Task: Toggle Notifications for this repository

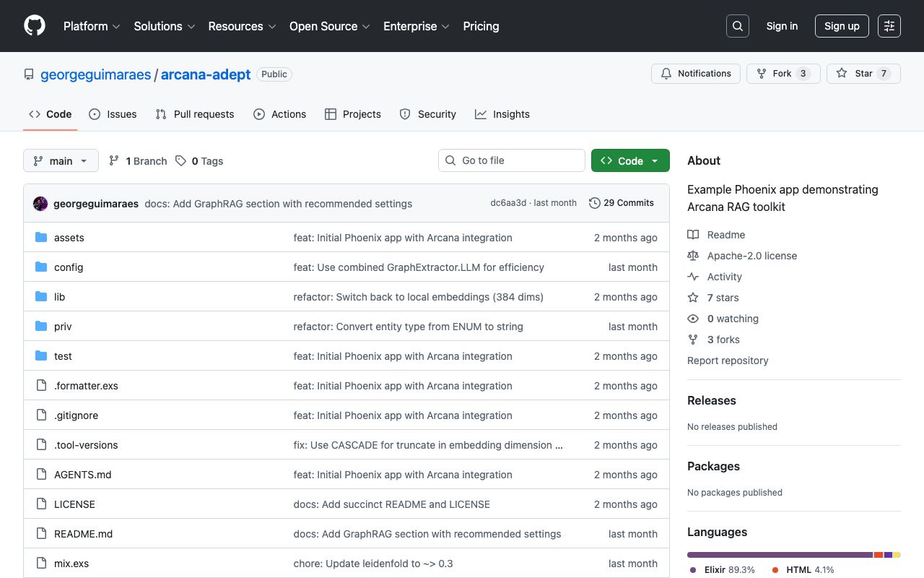Action: [695, 74]
